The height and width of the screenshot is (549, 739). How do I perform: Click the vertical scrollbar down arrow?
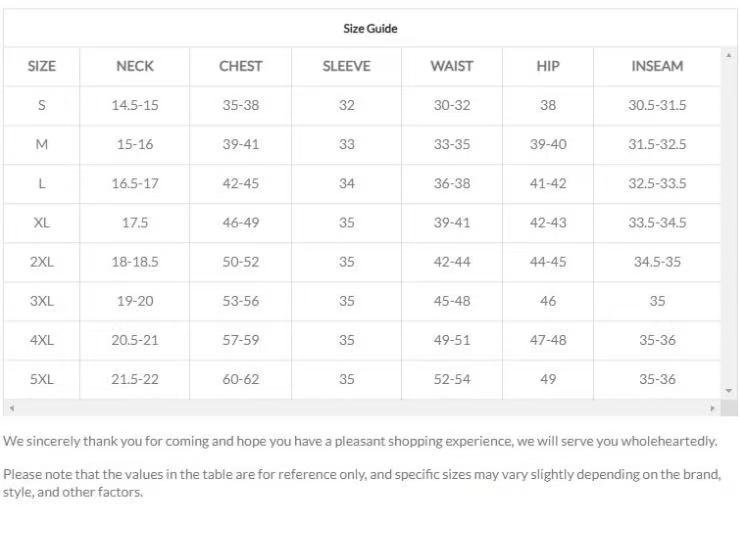(x=728, y=391)
